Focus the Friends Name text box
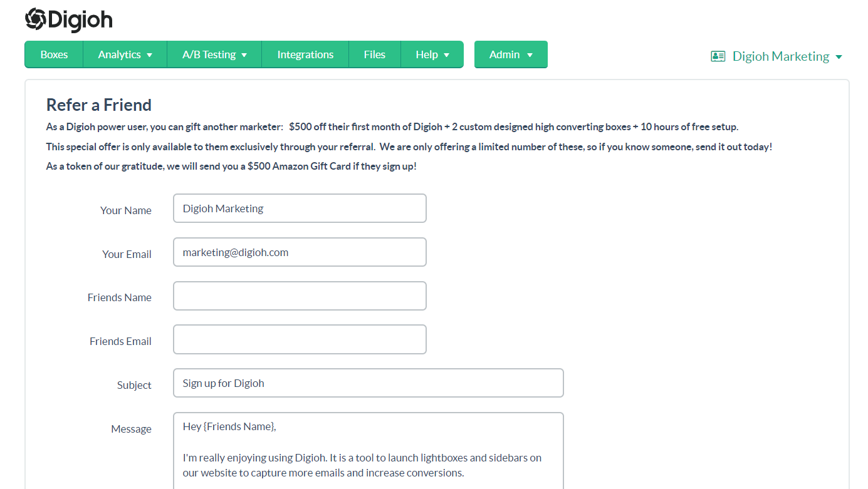 coord(300,296)
